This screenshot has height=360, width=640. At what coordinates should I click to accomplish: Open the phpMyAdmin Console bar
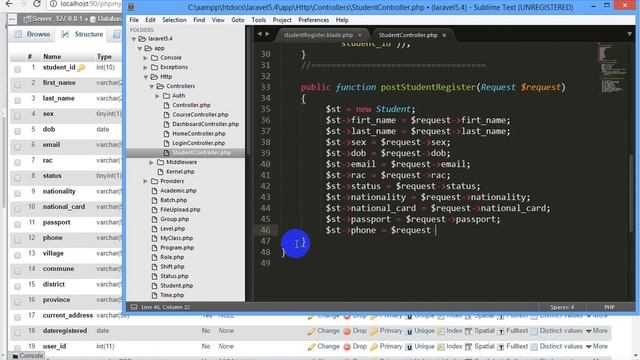tap(27, 356)
